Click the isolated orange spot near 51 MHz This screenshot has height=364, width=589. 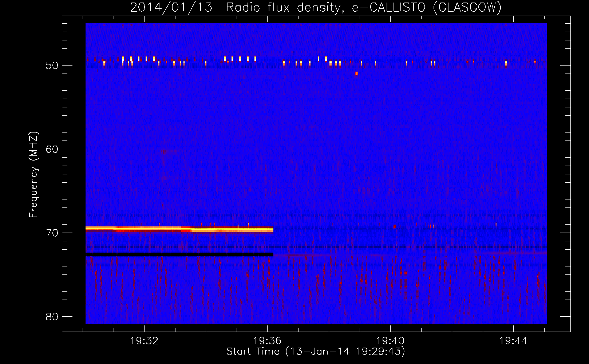point(356,74)
